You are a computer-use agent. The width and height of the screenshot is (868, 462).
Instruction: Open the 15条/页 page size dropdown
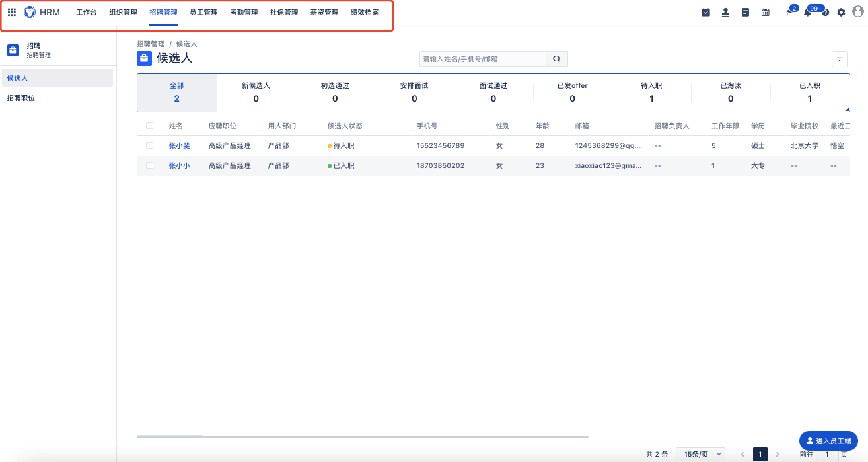tap(700, 454)
